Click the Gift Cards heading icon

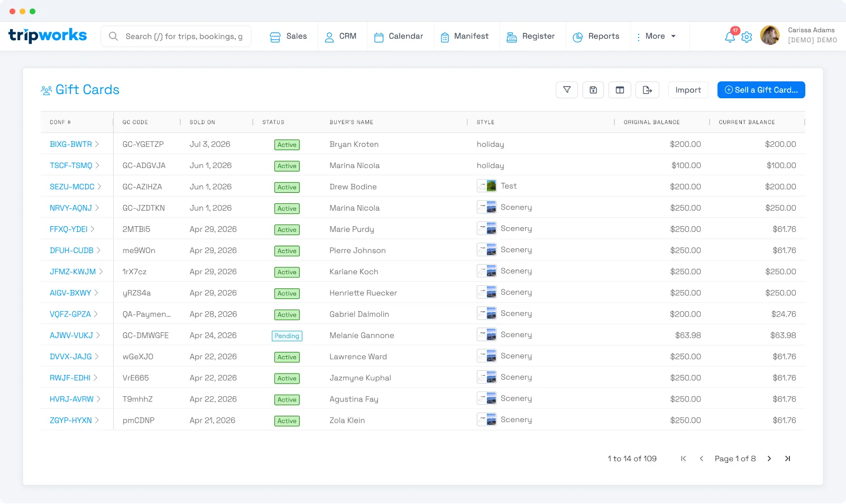[47, 90]
